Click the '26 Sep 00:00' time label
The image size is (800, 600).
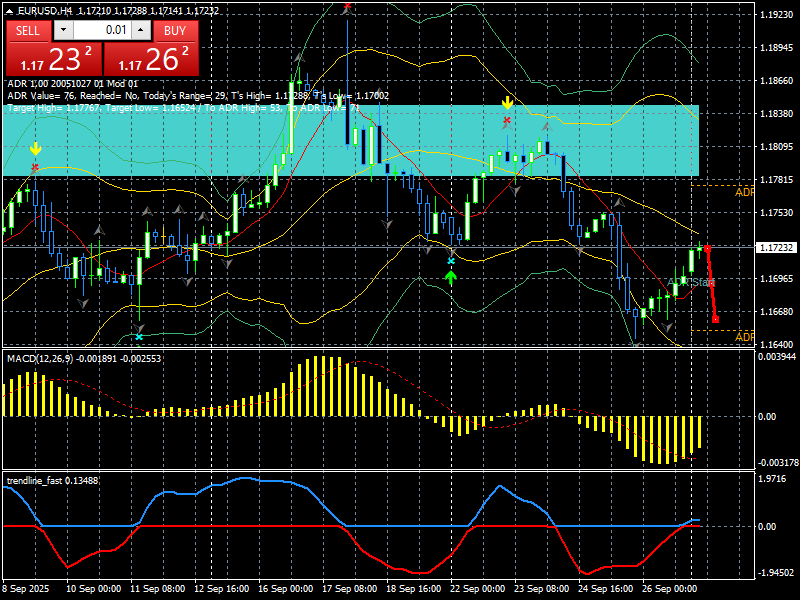[670, 588]
